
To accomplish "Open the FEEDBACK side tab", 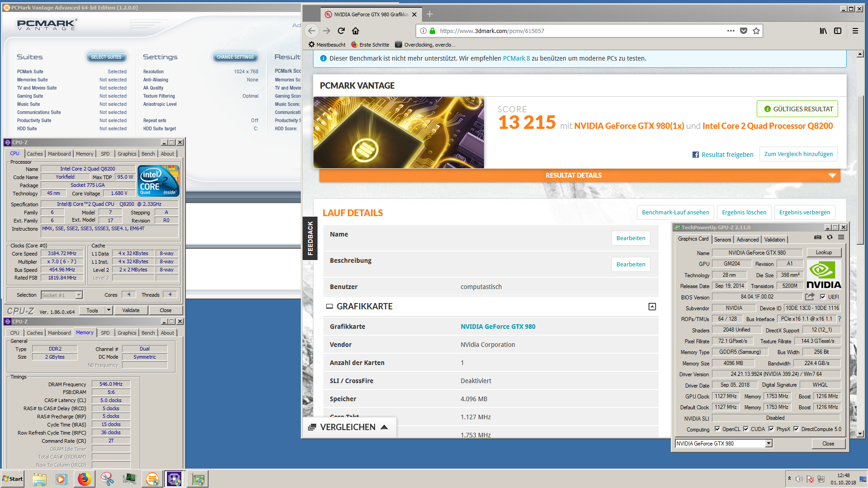I will click(310, 238).
